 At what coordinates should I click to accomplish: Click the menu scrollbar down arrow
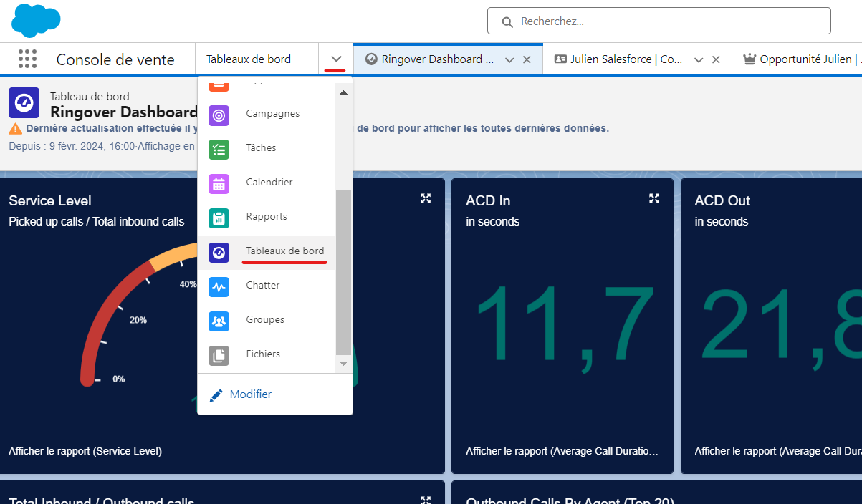point(343,363)
